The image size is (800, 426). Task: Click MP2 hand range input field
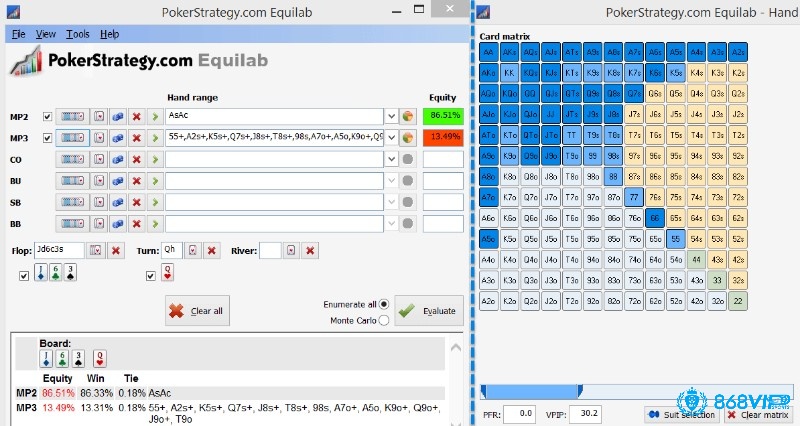coord(274,116)
